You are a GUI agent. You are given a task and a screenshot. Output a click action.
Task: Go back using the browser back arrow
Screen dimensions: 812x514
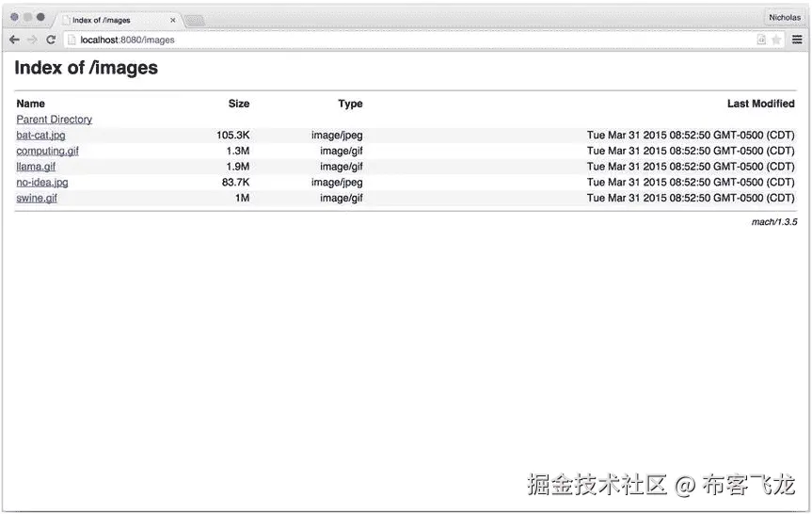[14, 40]
